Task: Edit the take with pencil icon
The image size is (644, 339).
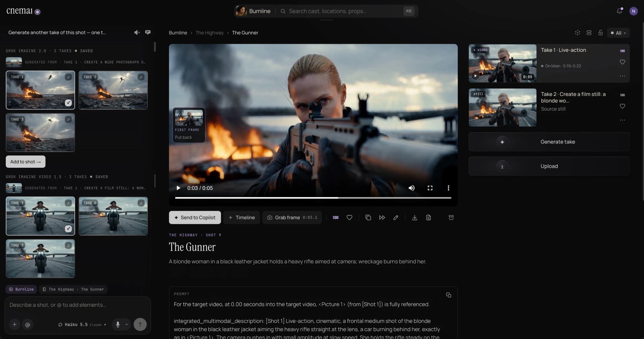Action: pos(396,218)
